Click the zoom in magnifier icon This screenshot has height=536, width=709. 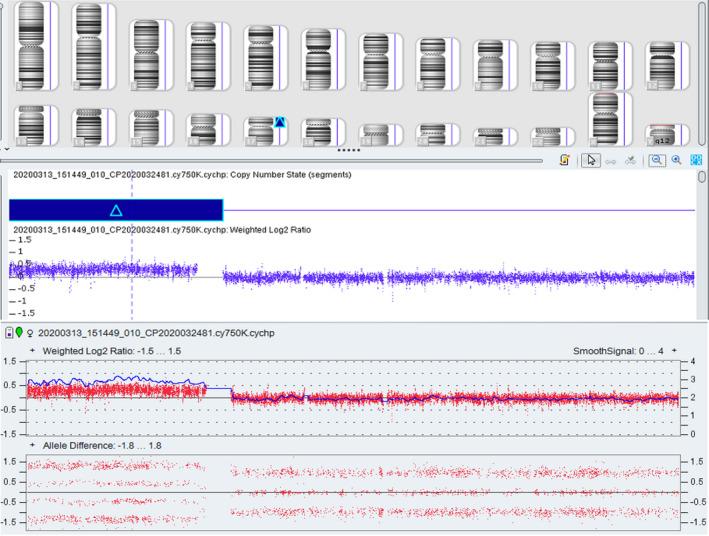click(676, 160)
